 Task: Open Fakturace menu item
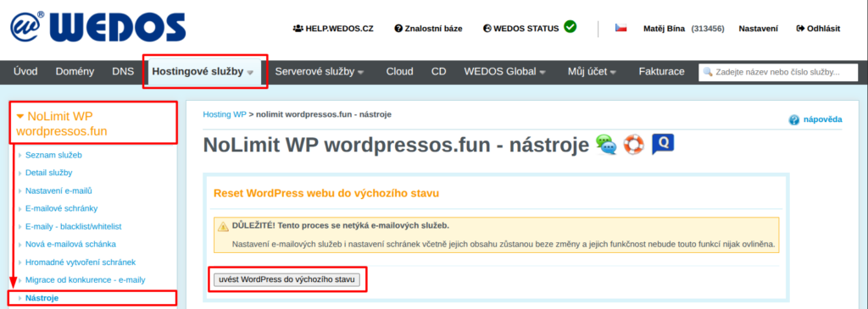click(661, 71)
